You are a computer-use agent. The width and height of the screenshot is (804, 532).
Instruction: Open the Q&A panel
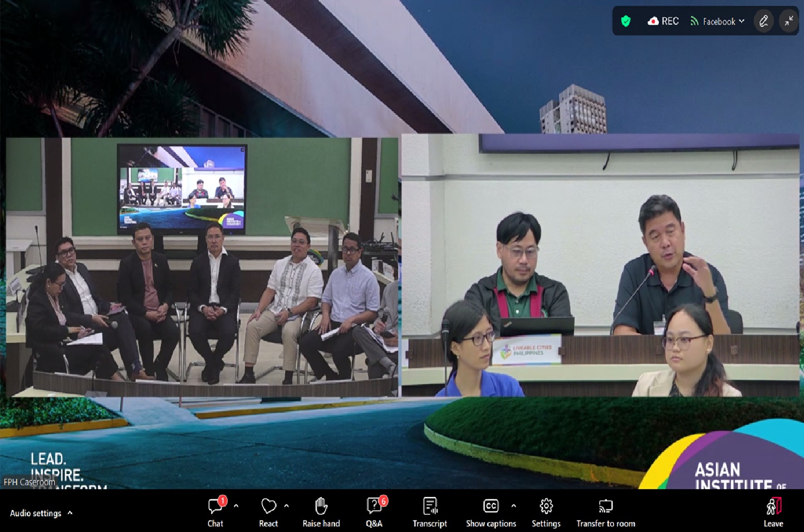point(375,512)
